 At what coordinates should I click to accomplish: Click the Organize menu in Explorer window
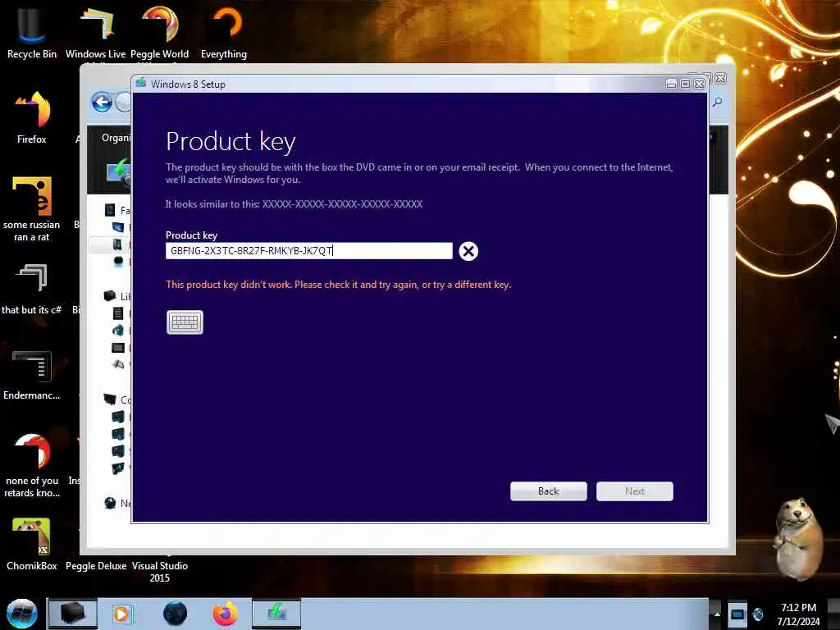pyautogui.click(x=116, y=138)
